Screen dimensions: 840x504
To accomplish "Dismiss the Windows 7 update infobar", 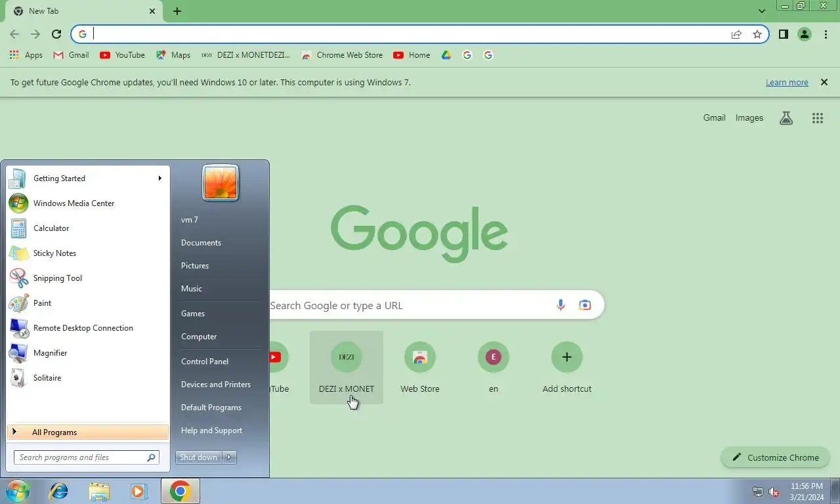I will [824, 82].
